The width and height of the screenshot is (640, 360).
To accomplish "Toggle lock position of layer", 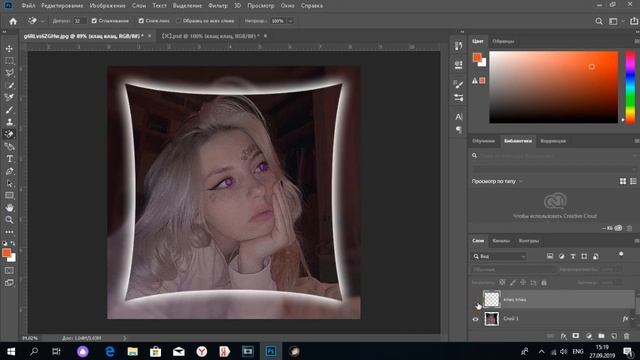I will (x=523, y=282).
